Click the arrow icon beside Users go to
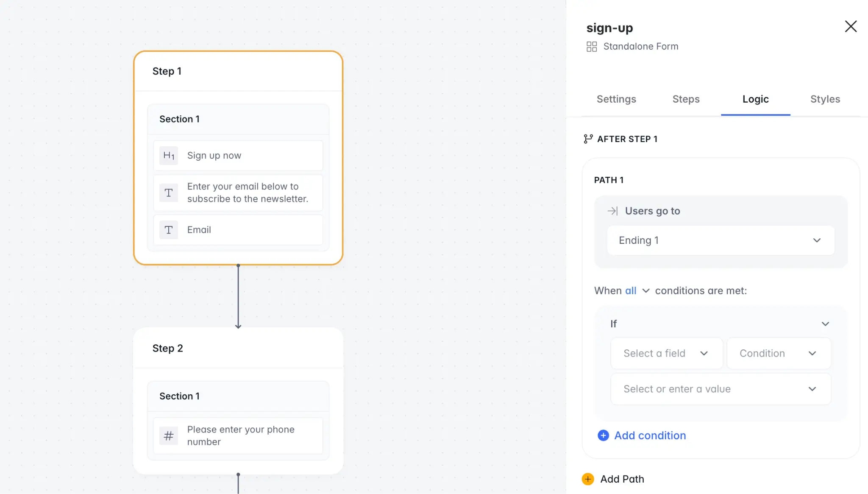Image resolution: width=868 pixels, height=494 pixels. (x=612, y=211)
